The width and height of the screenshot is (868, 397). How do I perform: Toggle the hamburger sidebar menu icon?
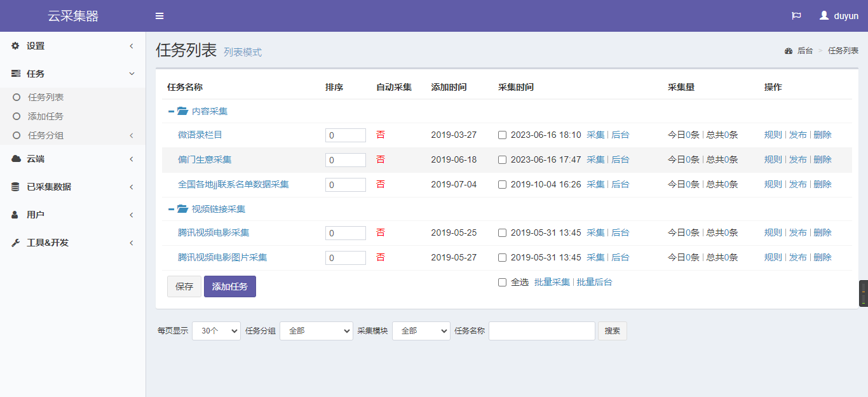click(x=159, y=16)
